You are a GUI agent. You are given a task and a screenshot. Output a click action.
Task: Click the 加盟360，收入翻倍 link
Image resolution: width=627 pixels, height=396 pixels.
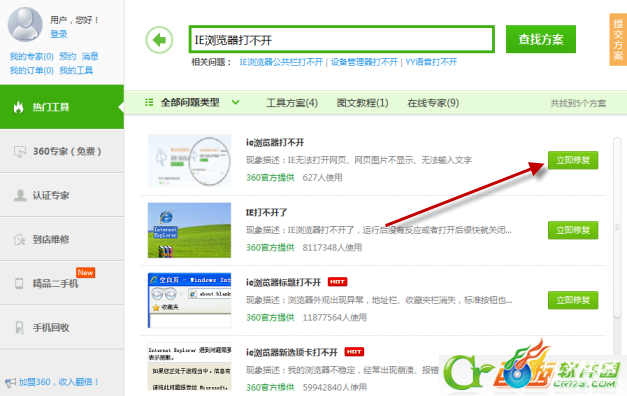[58, 382]
